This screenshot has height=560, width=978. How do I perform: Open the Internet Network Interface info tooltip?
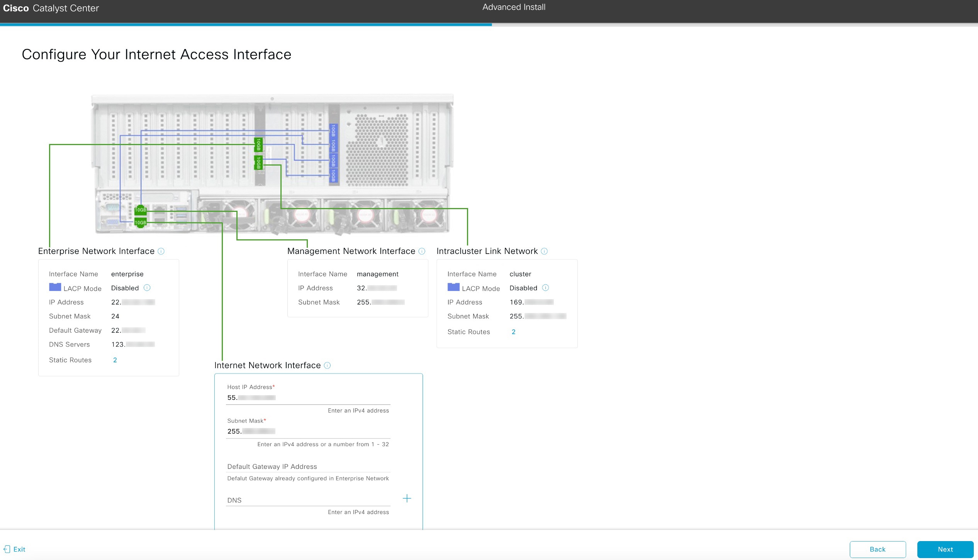(x=327, y=365)
